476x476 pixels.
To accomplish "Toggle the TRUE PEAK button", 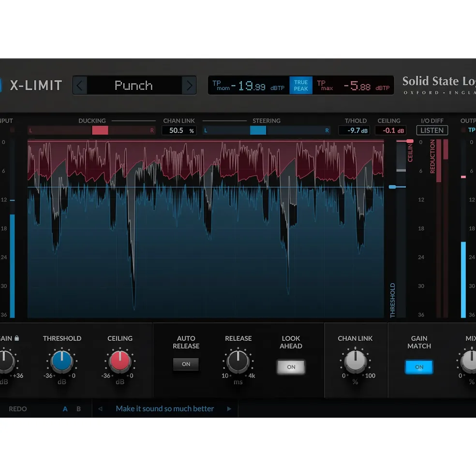I will click(300, 86).
